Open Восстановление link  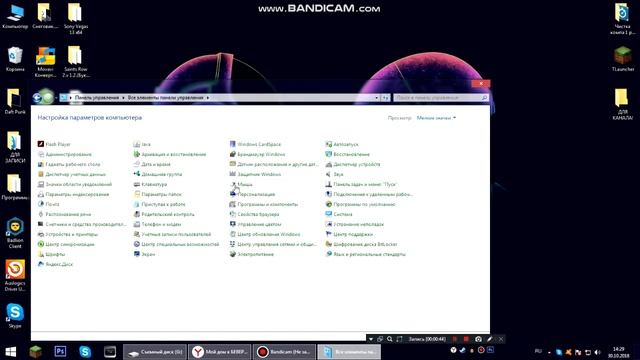348,154
